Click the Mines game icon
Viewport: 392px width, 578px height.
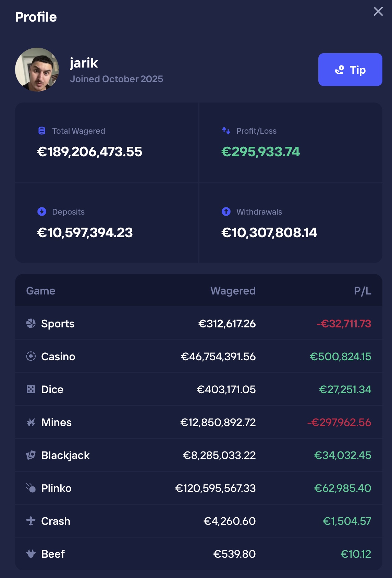click(31, 422)
